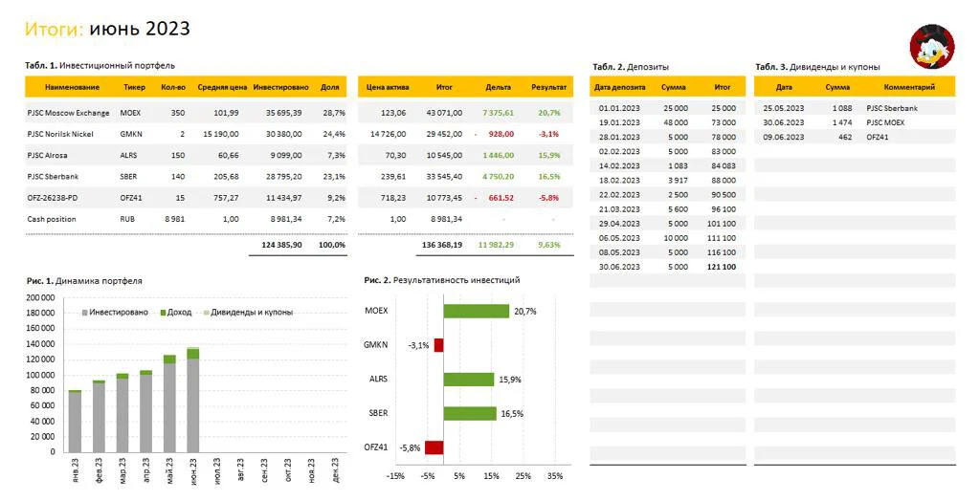
Task: Click the deposit sum "10 000"
Action: [676, 238]
